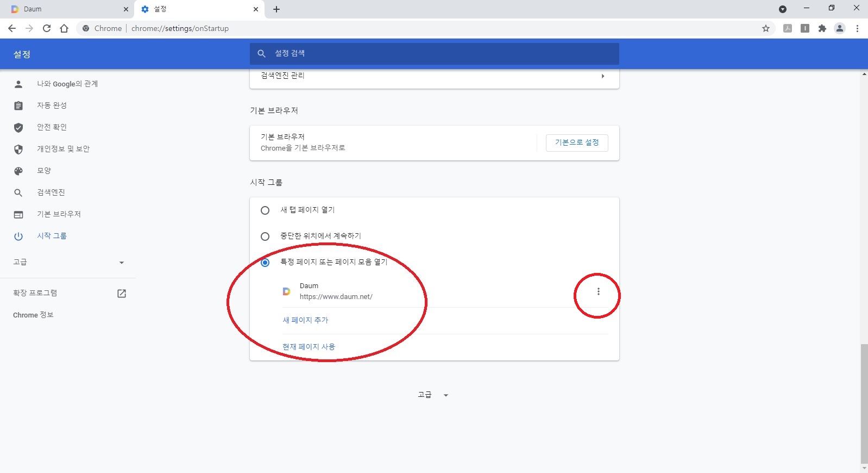
Task: Open Chrome's three-dot main menu
Action: click(857, 28)
